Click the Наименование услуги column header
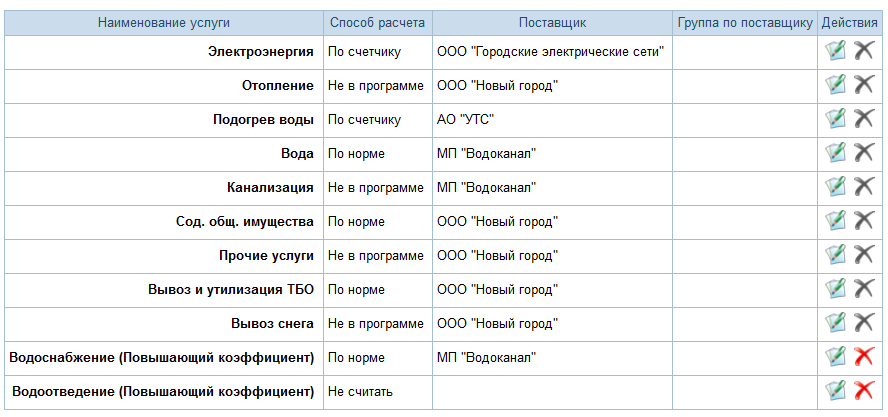 164,22
